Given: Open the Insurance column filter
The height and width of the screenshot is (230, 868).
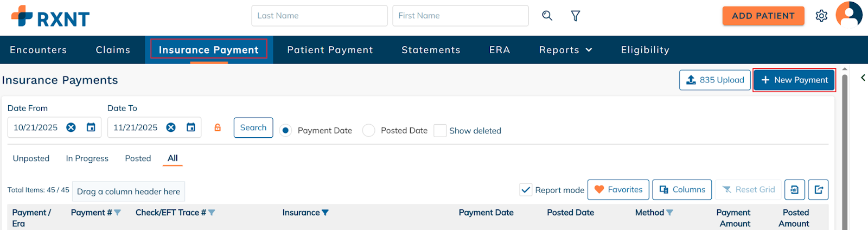Looking at the screenshot, I should (325, 213).
